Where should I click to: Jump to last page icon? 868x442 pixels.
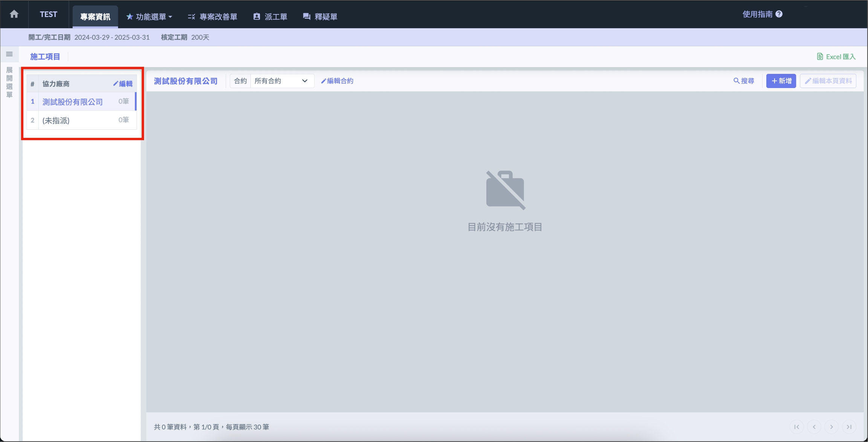pos(849,427)
